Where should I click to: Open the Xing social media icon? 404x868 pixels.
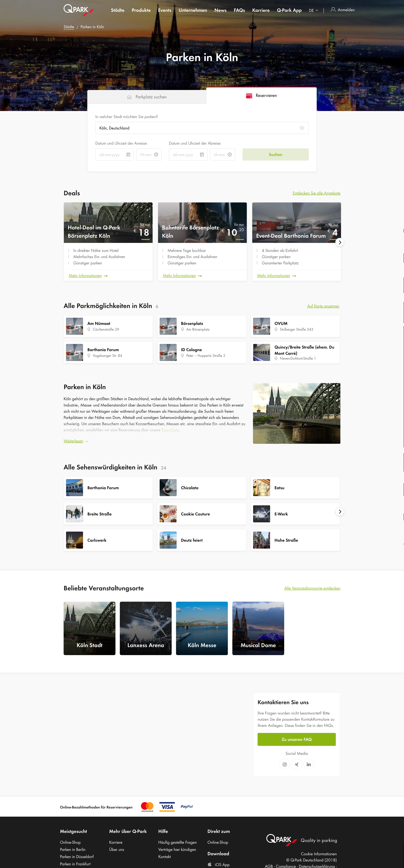coord(297,764)
